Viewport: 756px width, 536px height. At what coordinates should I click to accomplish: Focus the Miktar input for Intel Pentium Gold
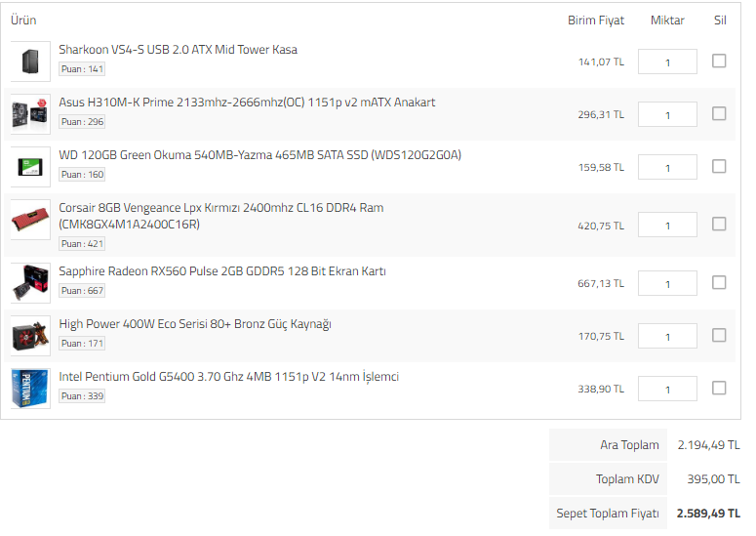point(667,389)
